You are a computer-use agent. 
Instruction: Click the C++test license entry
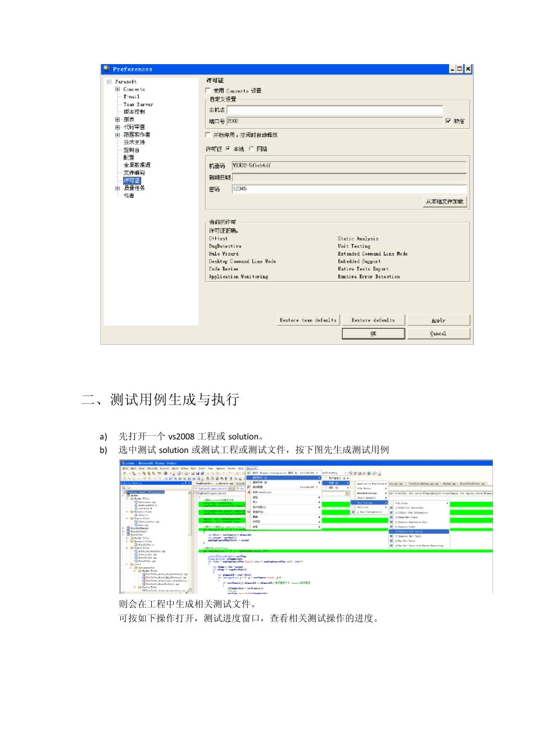click(218, 238)
